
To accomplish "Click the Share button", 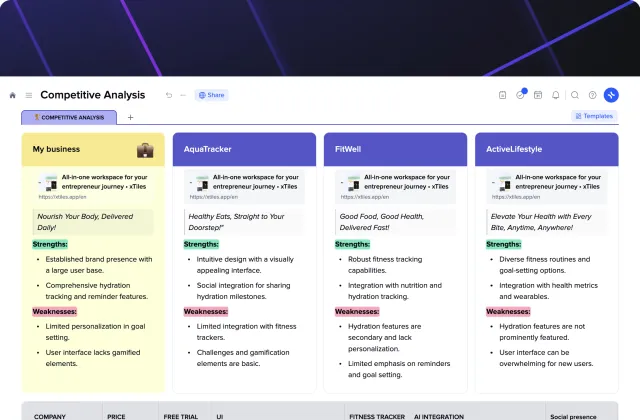I will tap(211, 95).
